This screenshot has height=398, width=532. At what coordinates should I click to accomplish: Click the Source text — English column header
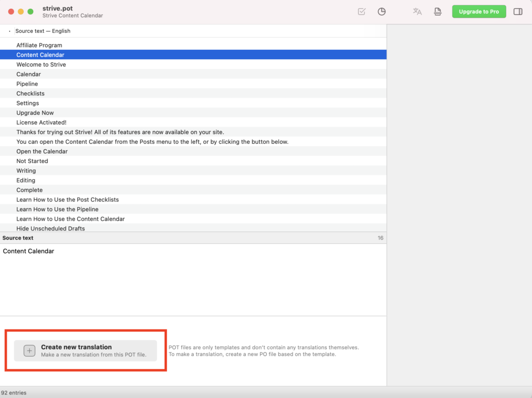43,31
